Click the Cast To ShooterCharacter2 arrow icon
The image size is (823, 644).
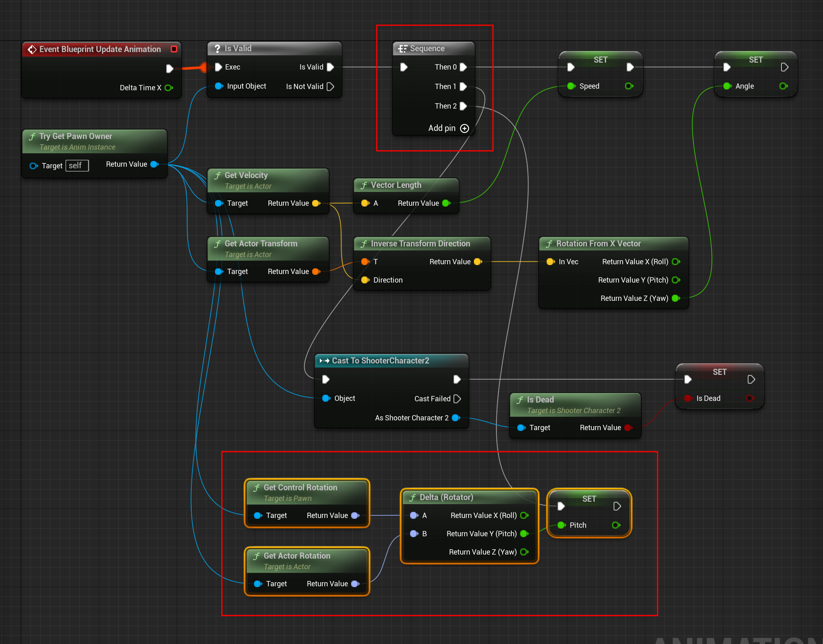(x=324, y=361)
